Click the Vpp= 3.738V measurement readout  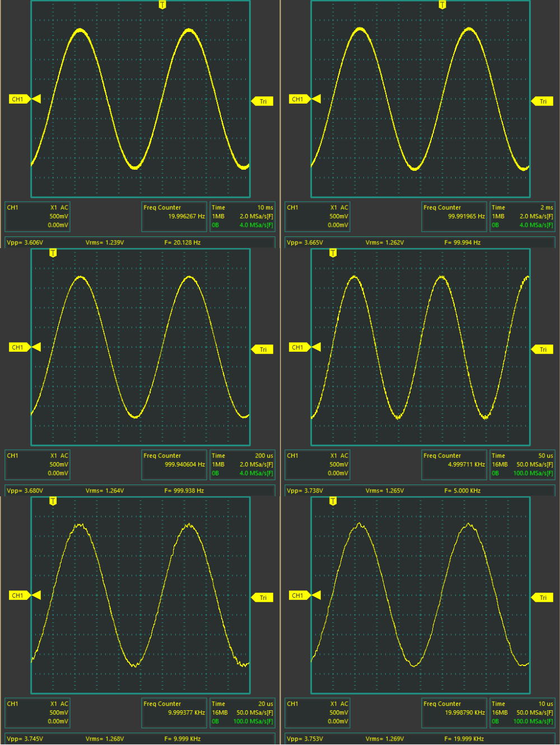coord(305,491)
